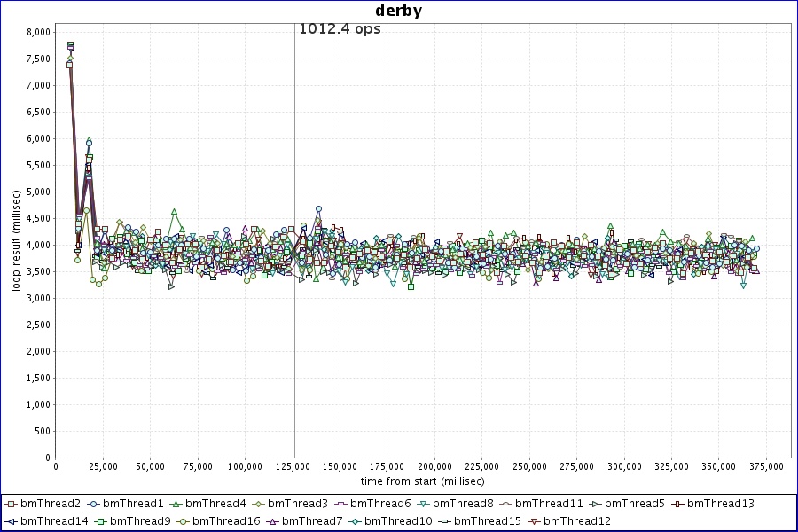Click the bmThread14 left-triangle legend marker
The width and height of the screenshot is (798, 532).
pyautogui.click(x=11, y=521)
